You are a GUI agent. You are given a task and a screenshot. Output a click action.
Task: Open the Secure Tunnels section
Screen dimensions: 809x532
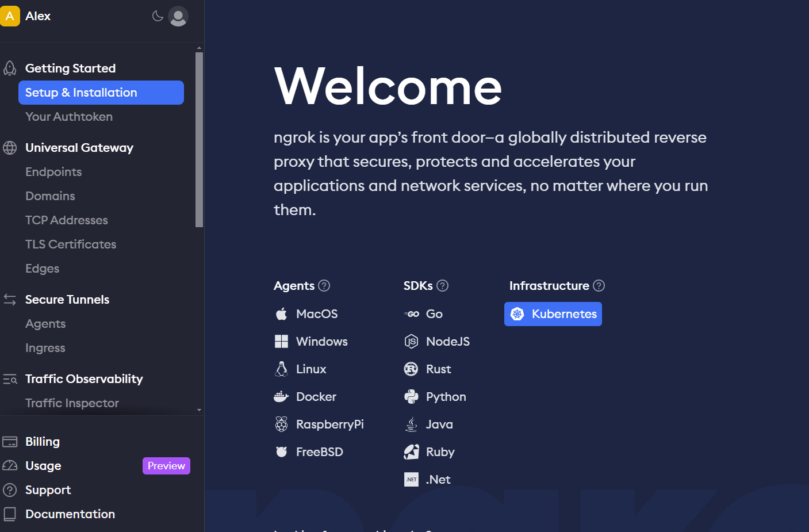[x=67, y=300]
